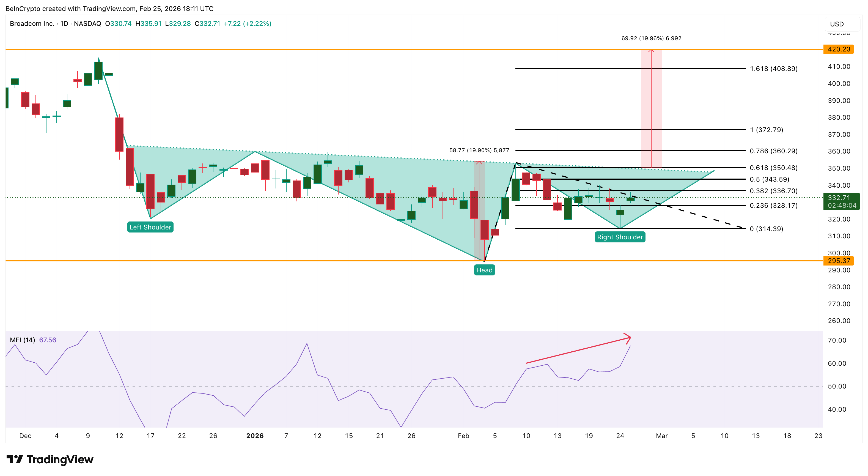Screen dimensions: 868x476
Task: Select the Mar label on the time axis
Action: [x=662, y=436]
